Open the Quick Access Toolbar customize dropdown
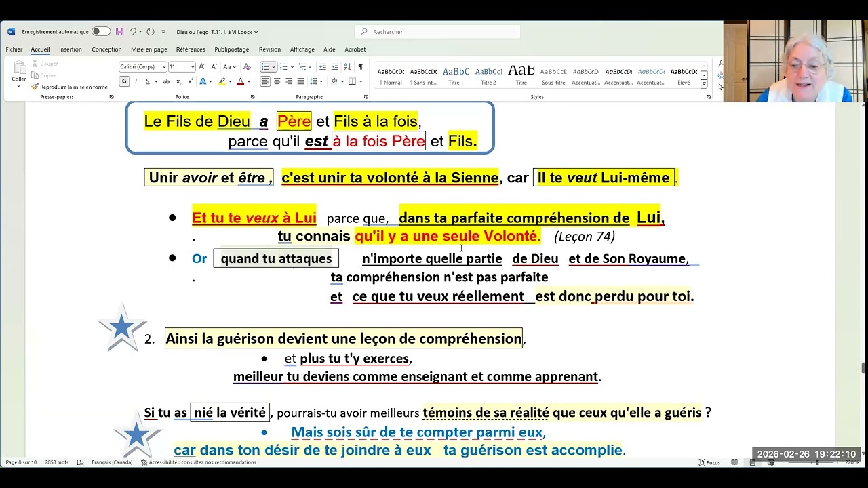Screen dimensions: 868x488 pos(163,32)
